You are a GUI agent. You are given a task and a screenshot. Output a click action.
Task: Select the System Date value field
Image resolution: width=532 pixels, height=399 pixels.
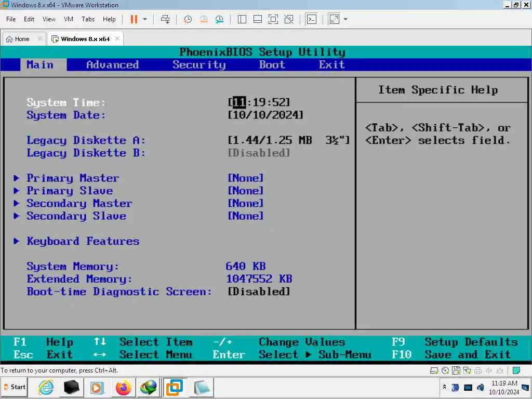(x=265, y=115)
